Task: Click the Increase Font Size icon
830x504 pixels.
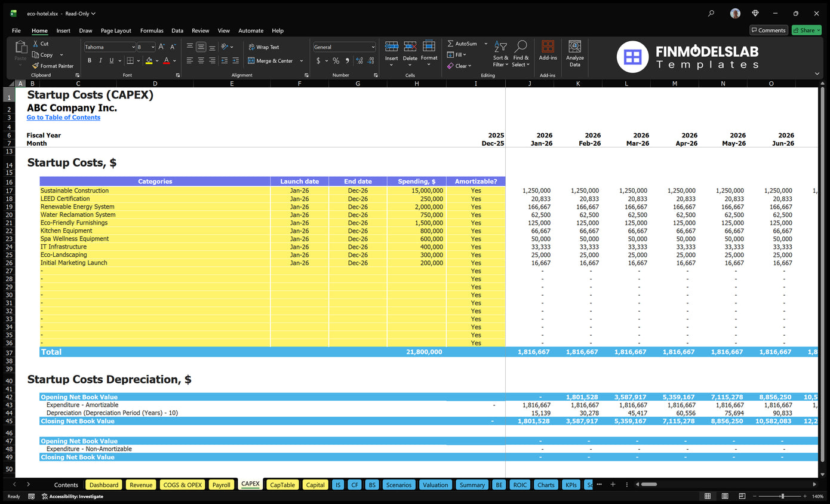Action: (x=162, y=47)
